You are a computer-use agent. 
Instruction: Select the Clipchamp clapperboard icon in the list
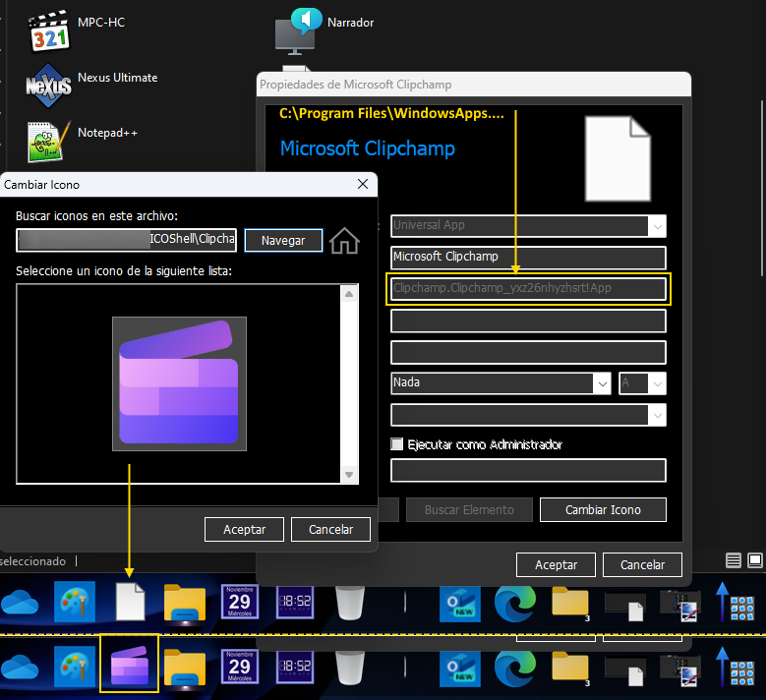179,383
